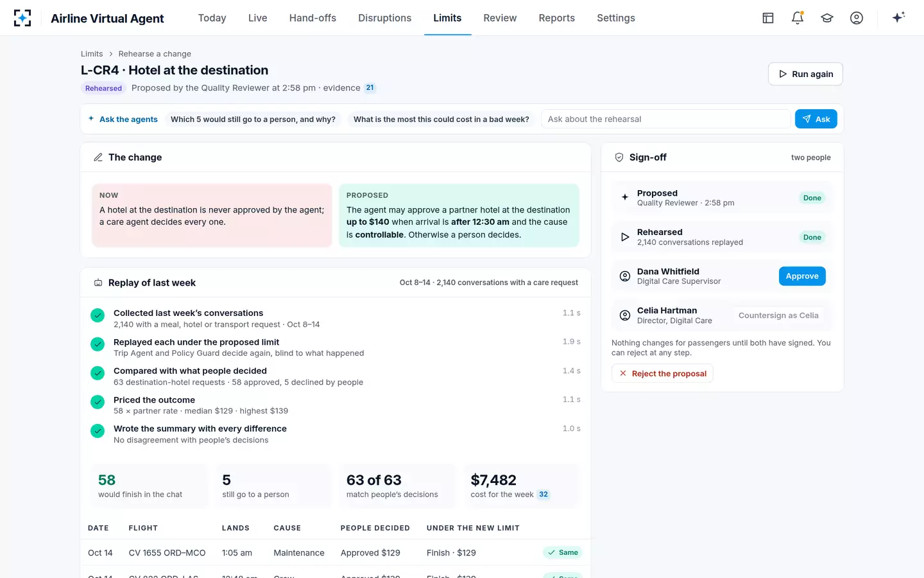The height and width of the screenshot is (578, 924).
Task: Click the play icon on the Rehearsed step
Action: pyautogui.click(x=625, y=237)
